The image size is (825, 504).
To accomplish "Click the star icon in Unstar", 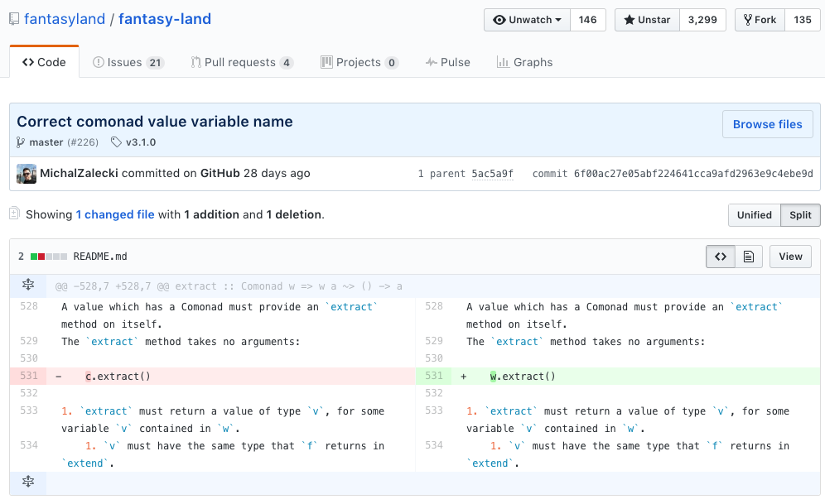I will click(629, 20).
